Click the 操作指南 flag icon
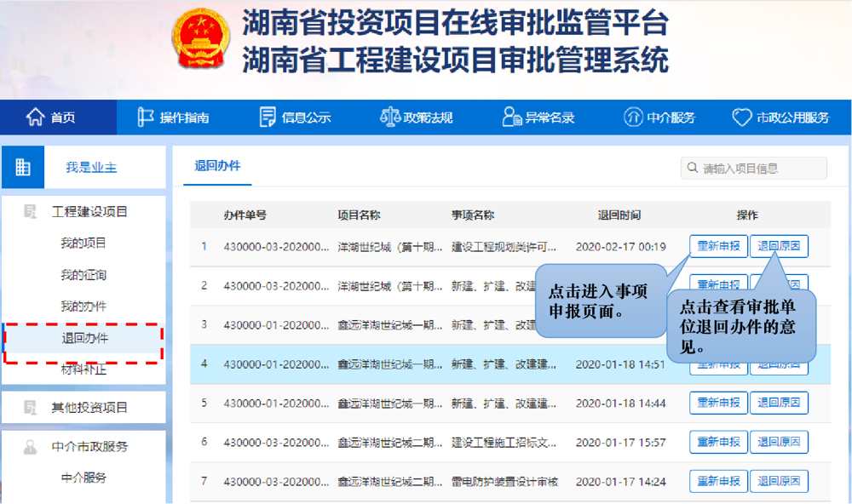The width and height of the screenshot is (852, 504). 147,117
